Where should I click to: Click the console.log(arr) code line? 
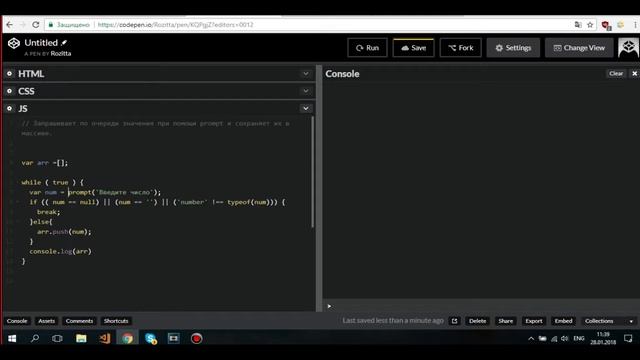coord(60,251)
